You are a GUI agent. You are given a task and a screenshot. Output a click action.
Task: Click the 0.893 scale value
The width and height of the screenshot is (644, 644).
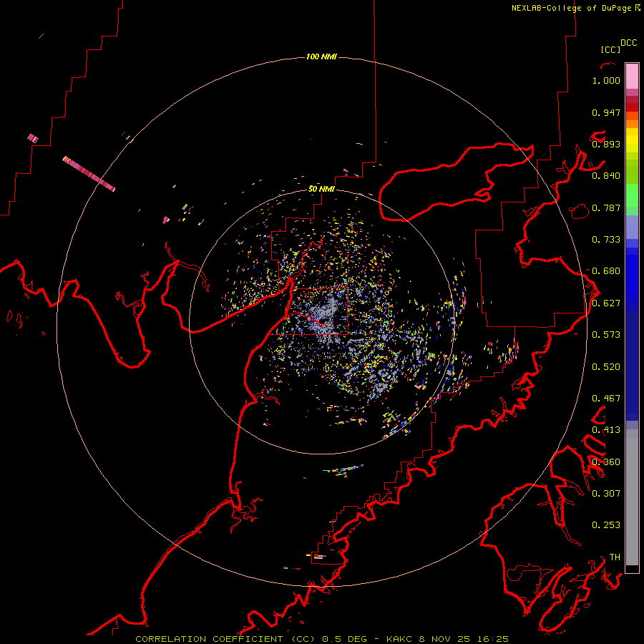(606, 144)
